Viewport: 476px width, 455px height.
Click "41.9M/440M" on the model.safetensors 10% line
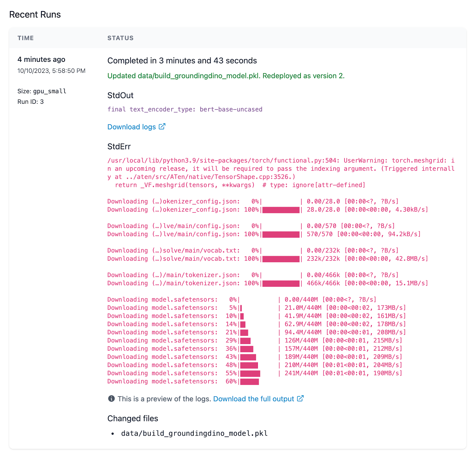click(303, 316)
